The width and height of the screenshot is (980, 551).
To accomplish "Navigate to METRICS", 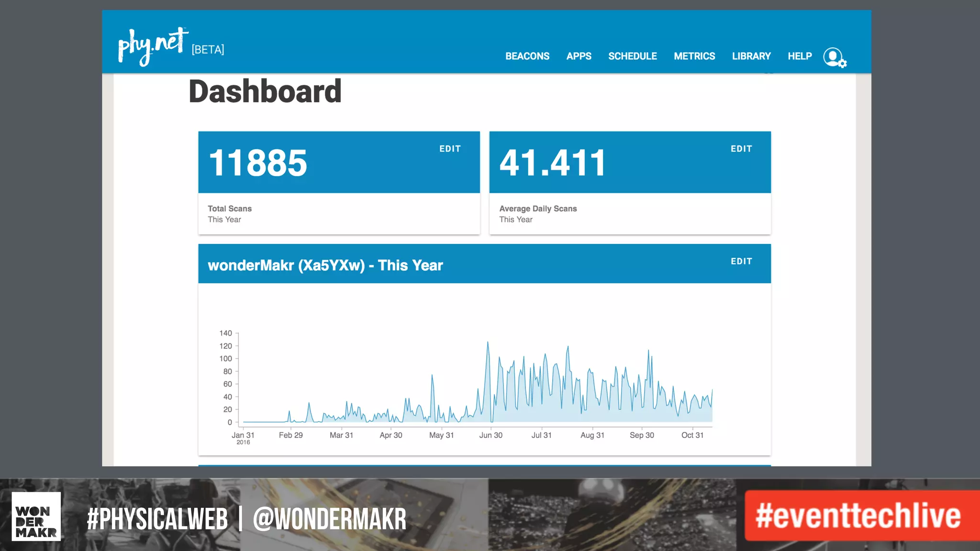I will [x=694, y=56].
